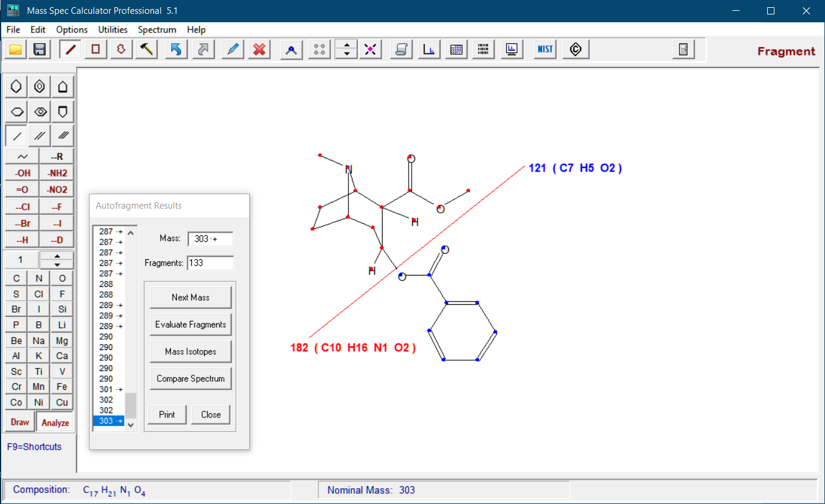
Task: Select the triple bond tool
Action: [63, 136]
